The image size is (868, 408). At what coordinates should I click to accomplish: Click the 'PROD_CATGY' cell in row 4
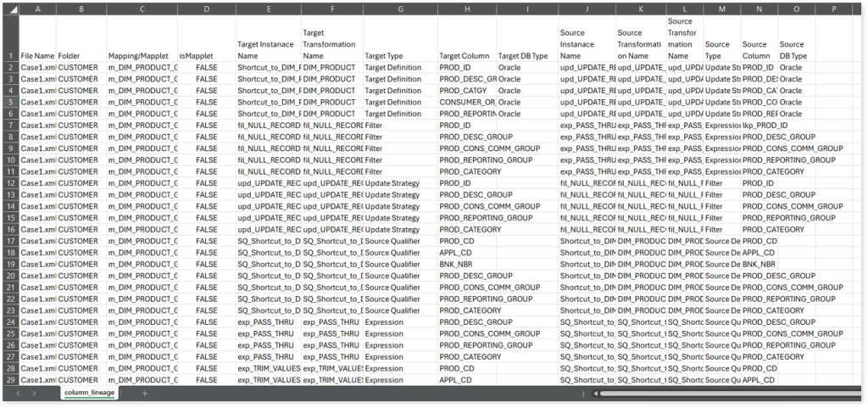point(467,90)
